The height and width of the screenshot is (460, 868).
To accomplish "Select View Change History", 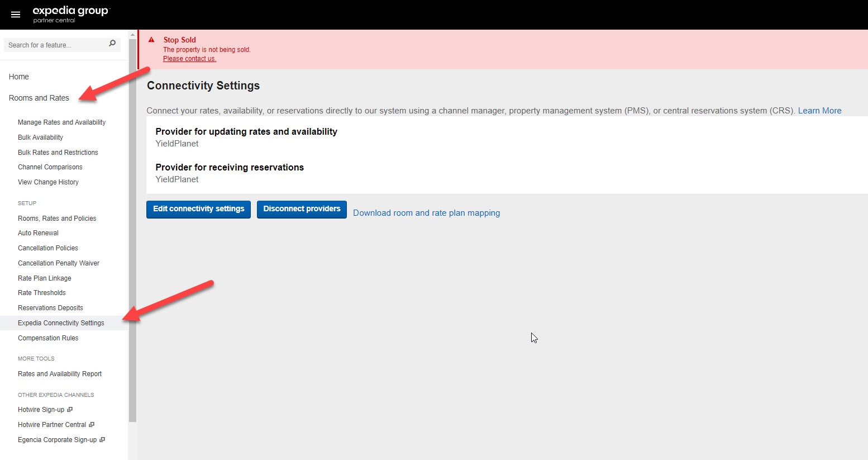I will [x=48, y=182].
